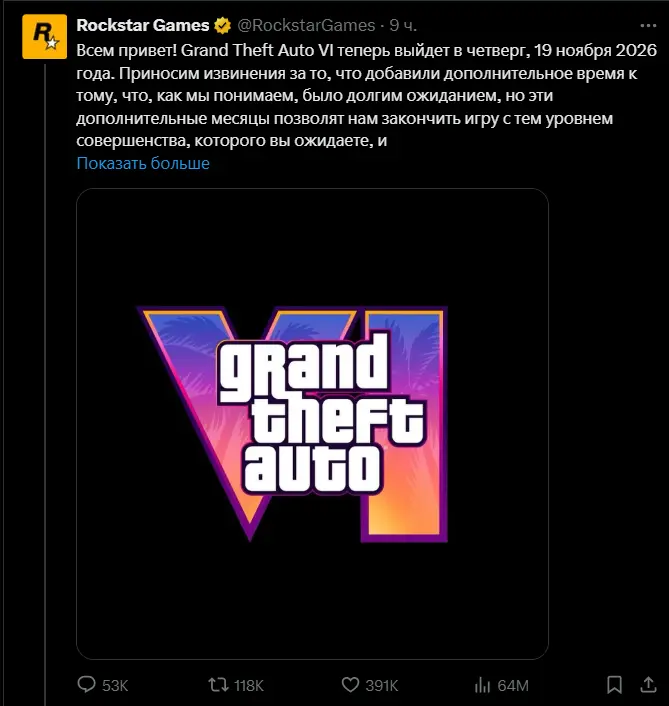This screenshot has width=669, height=706.
Task: Open the GTA VI logo image
Action: [312, 424]
